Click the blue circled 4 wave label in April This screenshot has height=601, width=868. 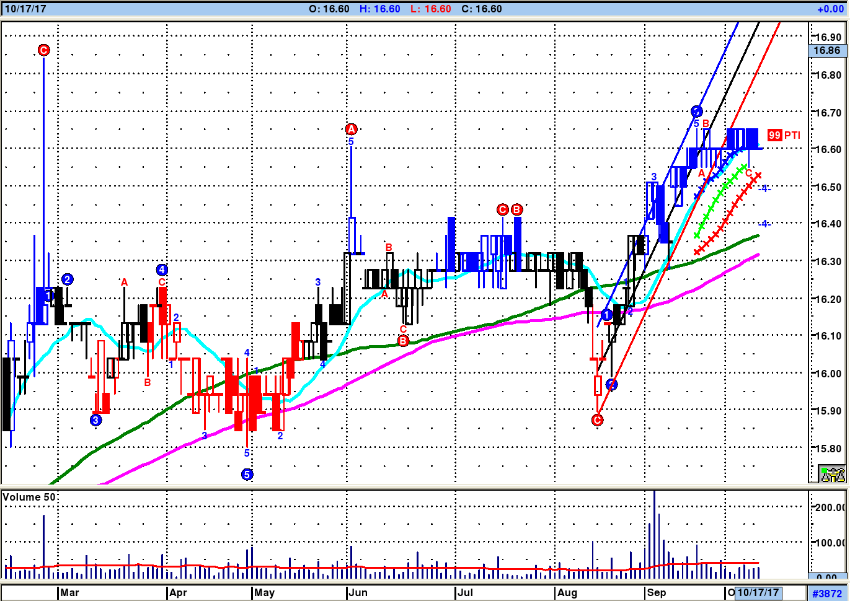tap(162, 270)
